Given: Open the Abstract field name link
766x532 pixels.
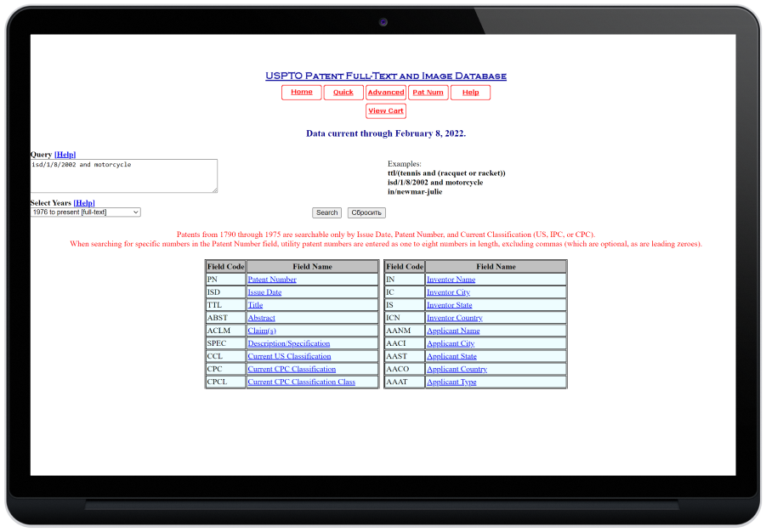Looking at the screenshot, I should click(x=261, y=318).
